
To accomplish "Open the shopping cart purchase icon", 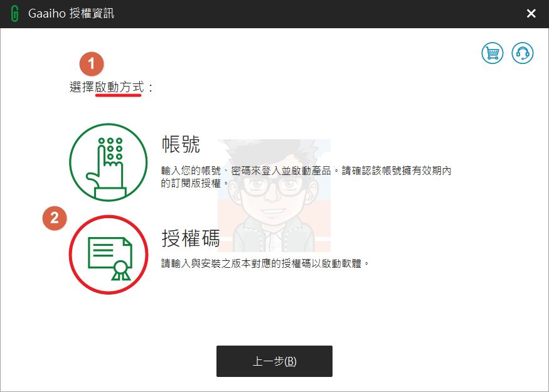I will 493,53.
